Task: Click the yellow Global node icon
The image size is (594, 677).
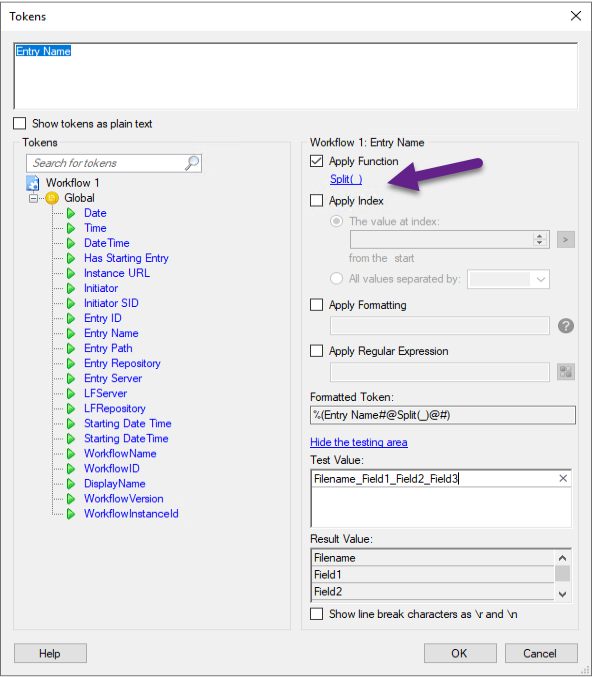Action: pyautogui.click(x=52, y=198)
